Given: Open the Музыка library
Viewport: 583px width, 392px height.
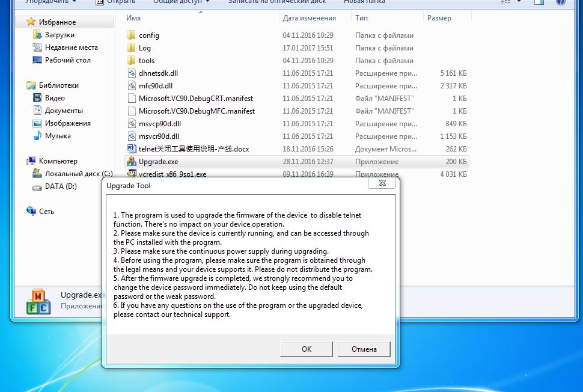Looking at the screenshot, I should (58, 136).
